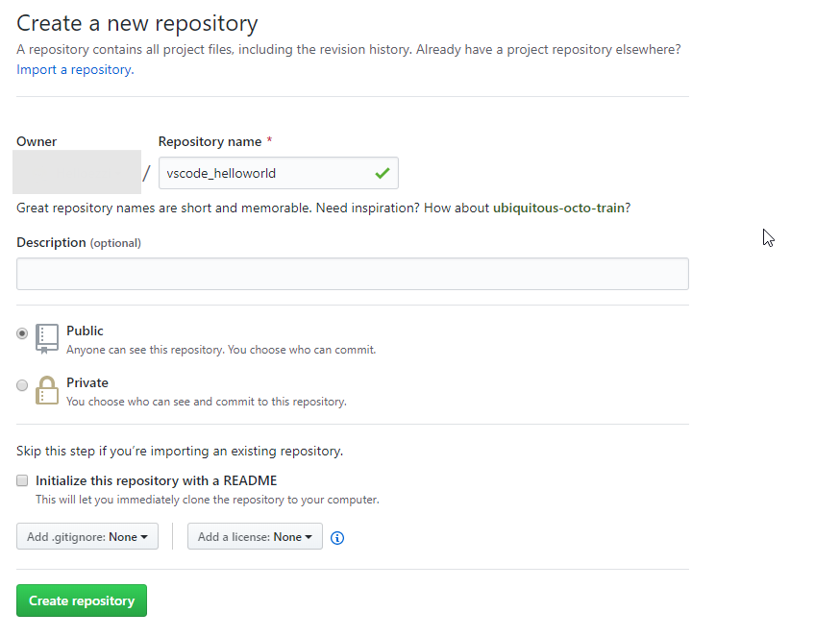This screenshot has height=637, width=840.
Task: Enable Initialize this repository with a README
Action: [22, 480]
